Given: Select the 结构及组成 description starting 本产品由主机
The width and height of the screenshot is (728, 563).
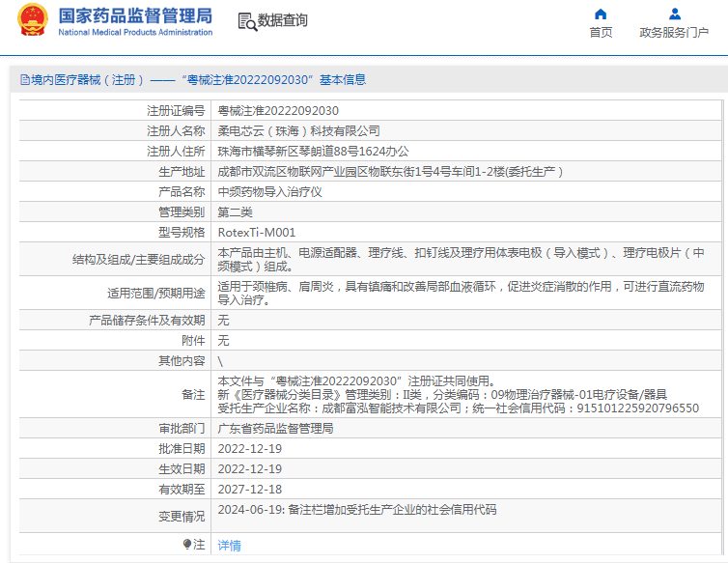Looking at the screenshot, I should (462, 259).
